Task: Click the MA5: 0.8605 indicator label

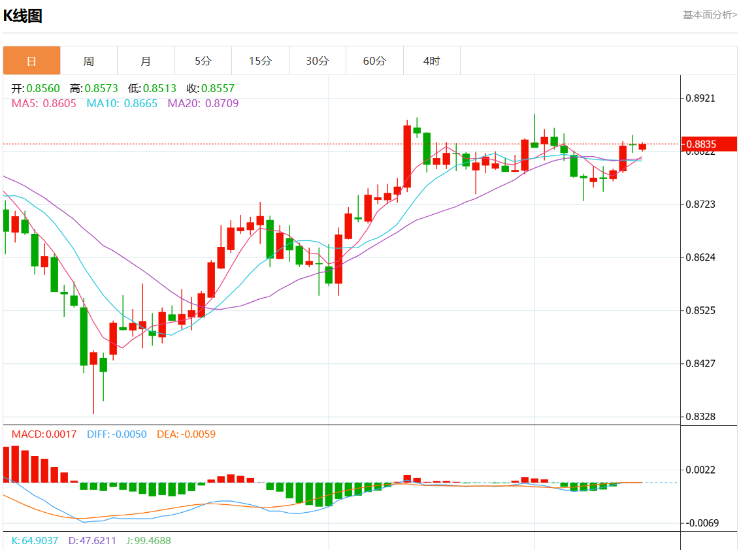Action: pyautogui.click(x=44, y=103)
